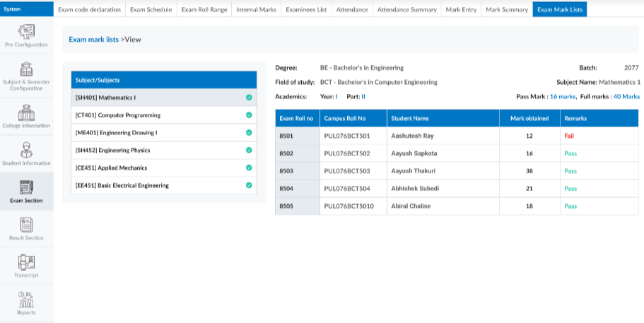Click Campus Roll No column header
The height and width of the screenshot is (323, 644).
[x=353, y=118]
